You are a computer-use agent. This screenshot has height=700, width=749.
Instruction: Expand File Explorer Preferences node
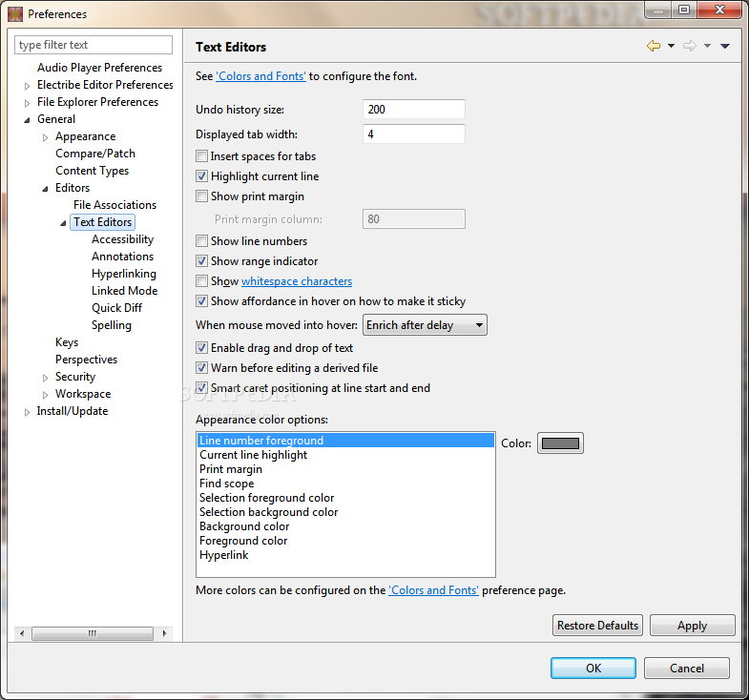pyautogui.click(x=28, y=103)
